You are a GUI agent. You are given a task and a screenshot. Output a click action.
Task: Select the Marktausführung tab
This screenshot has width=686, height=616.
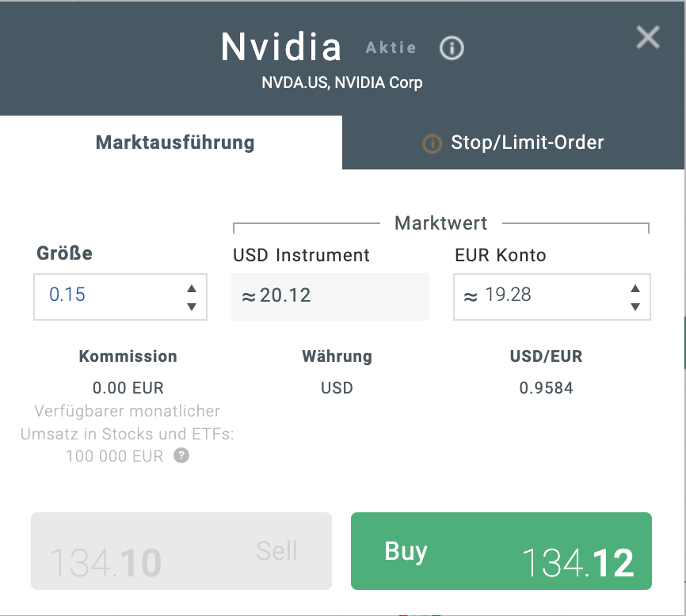175,143
